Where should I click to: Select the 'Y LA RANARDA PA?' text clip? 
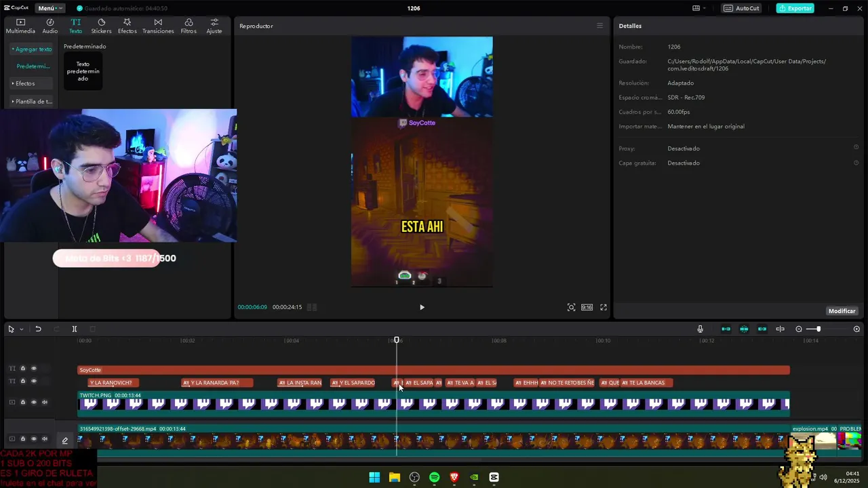coord(217,383)
